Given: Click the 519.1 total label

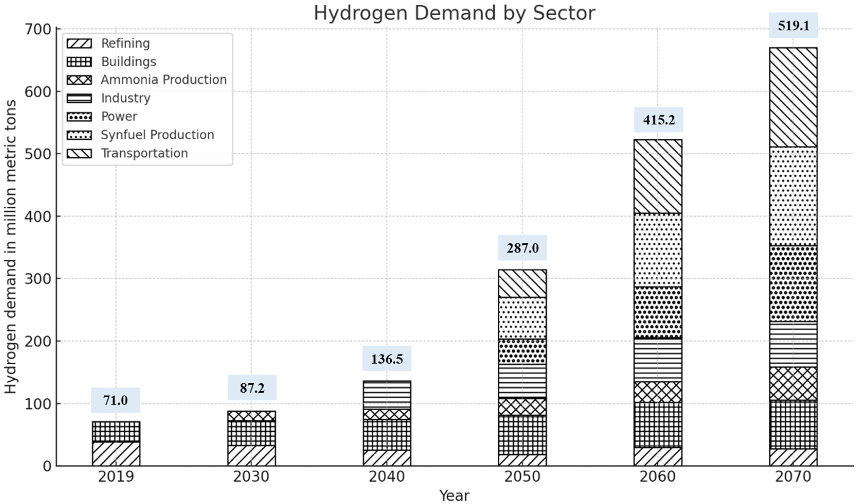Looking at the screenshot, I should click(793, 25).
